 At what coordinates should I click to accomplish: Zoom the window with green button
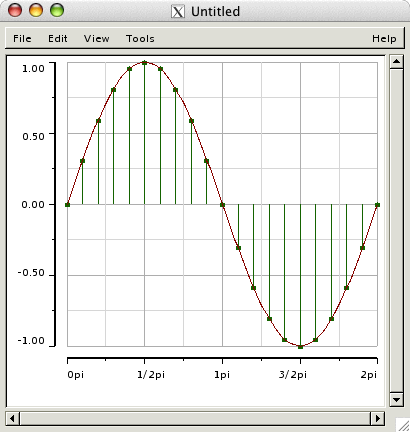tap(57, 10)
